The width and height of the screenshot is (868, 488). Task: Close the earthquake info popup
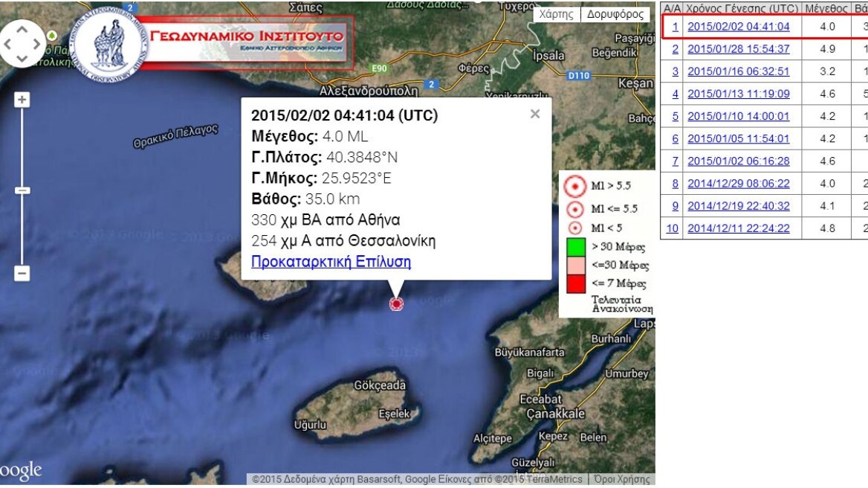534,114
